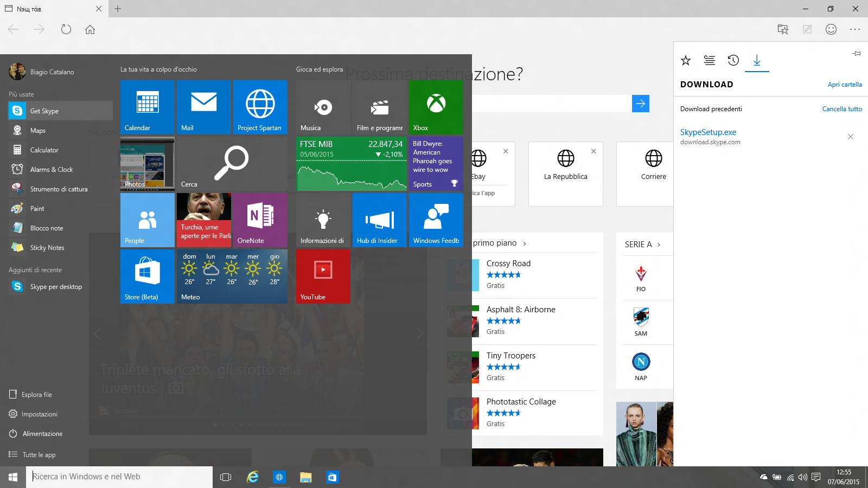Click Cancella tutto link
The image size is (868, 488).
842,109
